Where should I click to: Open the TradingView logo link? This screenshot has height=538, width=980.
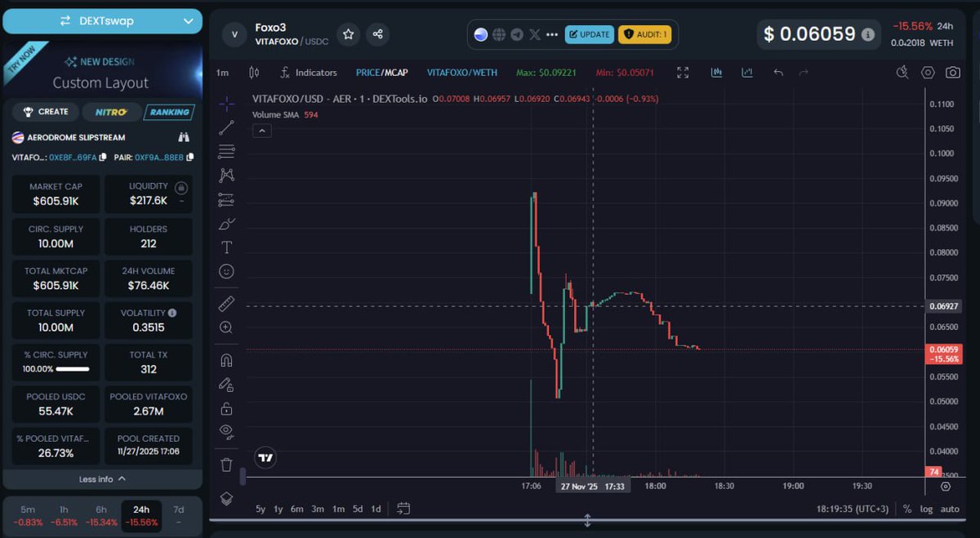265,458
